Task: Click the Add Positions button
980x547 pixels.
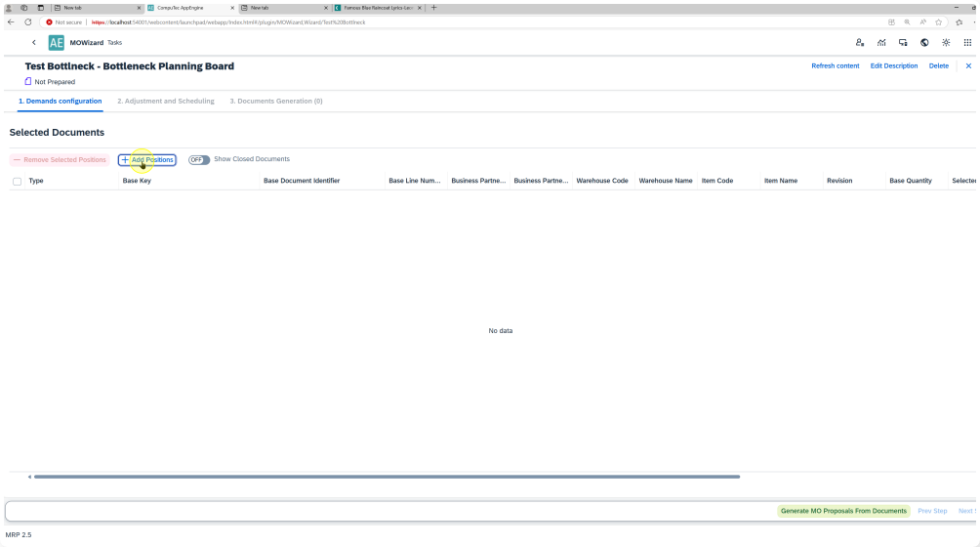Action: [147, 159]
